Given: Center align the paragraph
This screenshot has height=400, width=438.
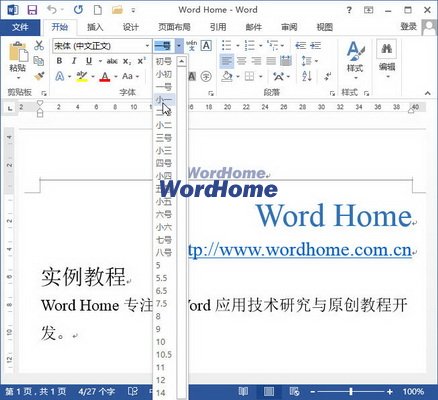Looking at the screenshot, I should pos(242,61).
